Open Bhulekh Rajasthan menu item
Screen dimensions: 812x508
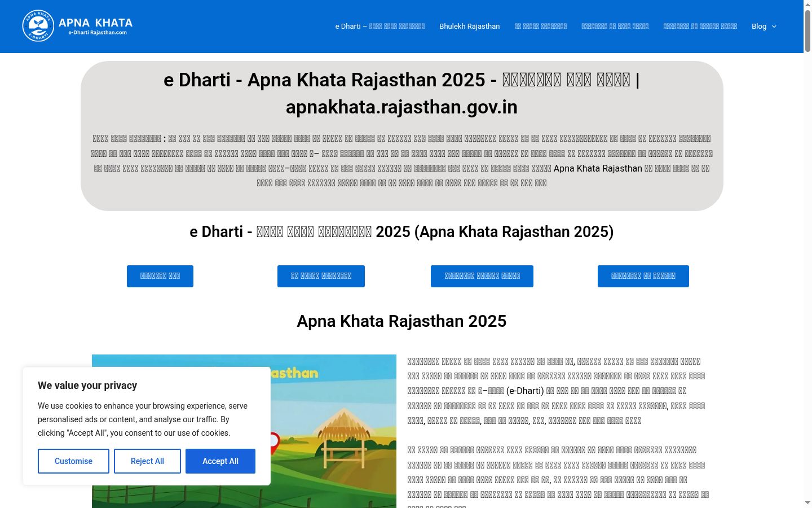(x=470, y=27)
